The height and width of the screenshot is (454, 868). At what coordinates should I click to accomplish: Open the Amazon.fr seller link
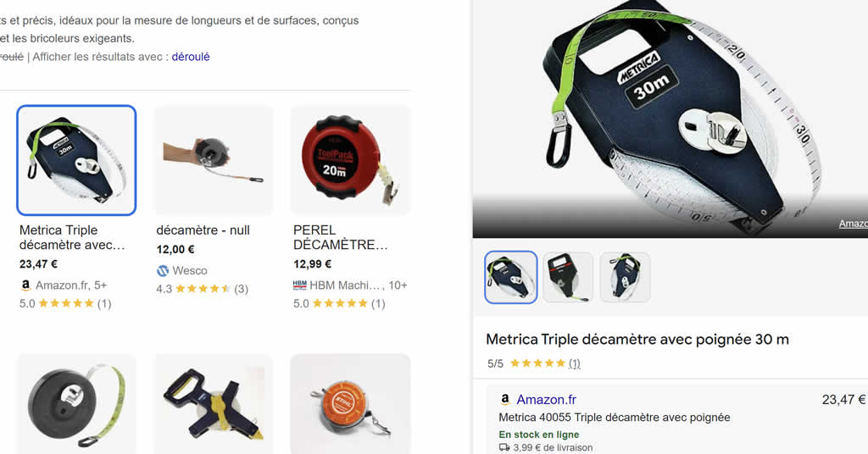point(547,399)
